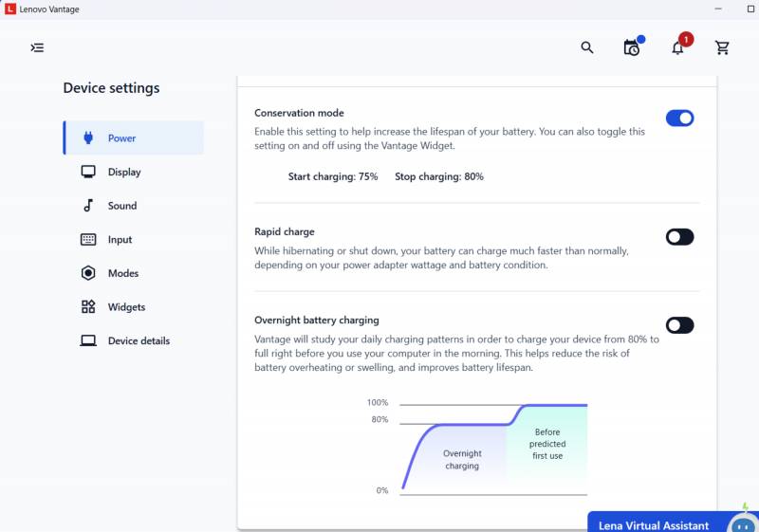Click the Lena robot avatar icon
This screenshot has height=532, width=759.
[743, 523]
